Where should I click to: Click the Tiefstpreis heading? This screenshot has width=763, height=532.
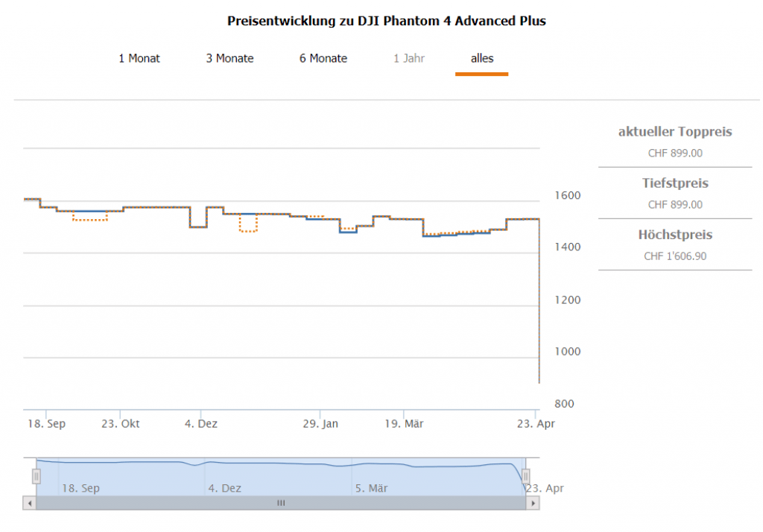point(675,183)
